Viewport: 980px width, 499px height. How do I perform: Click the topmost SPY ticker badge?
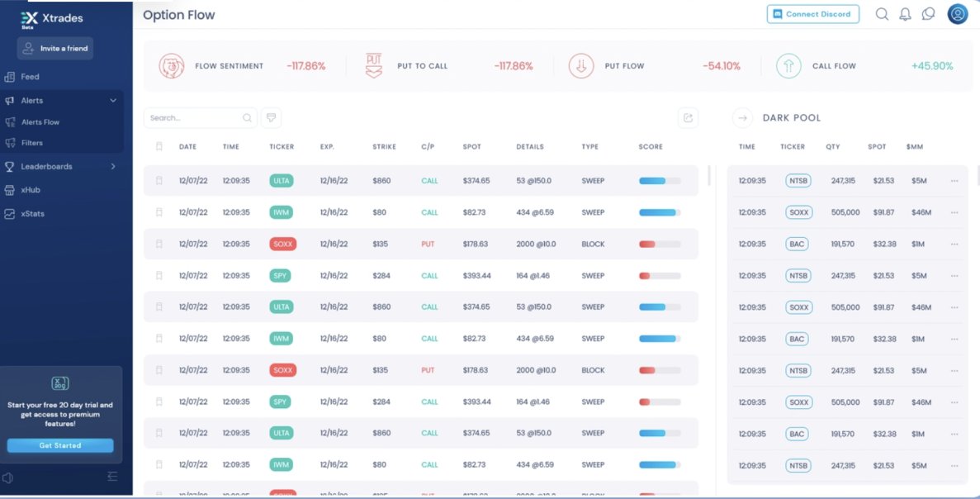coord(280,276)
